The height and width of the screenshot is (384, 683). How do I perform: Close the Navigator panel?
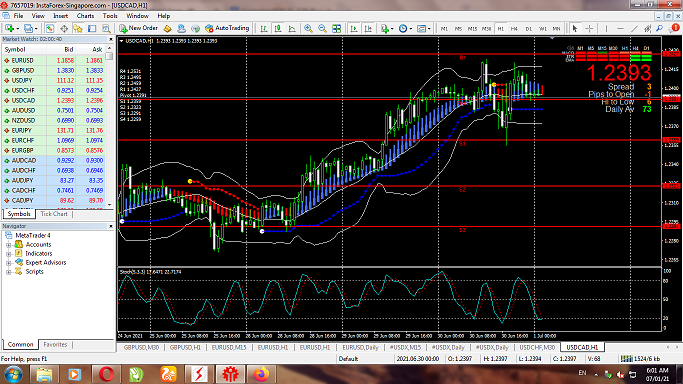[x=111, y=226]
